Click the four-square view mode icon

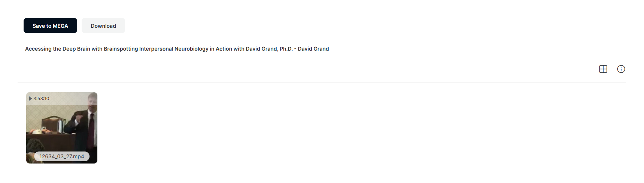603,69
